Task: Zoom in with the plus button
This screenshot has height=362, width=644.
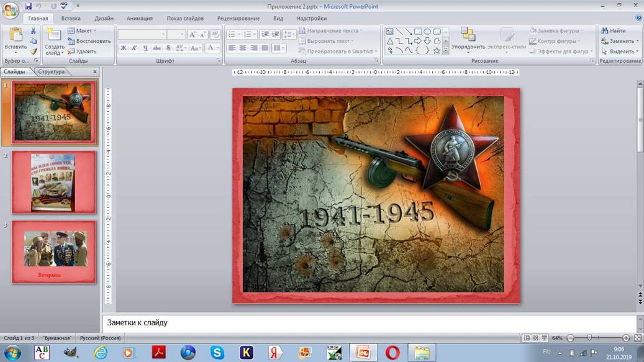Action: coord(626,338)
